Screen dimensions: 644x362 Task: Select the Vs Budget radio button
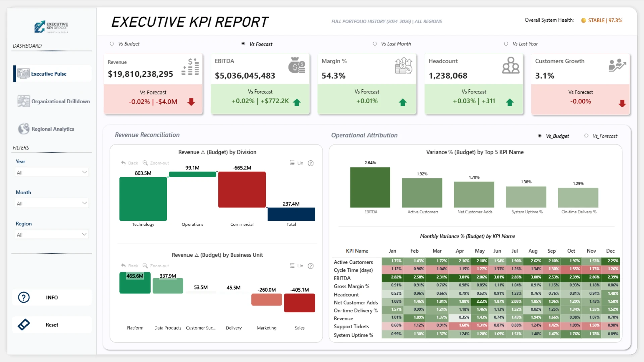pyautogui.click(x=112, y=44)
